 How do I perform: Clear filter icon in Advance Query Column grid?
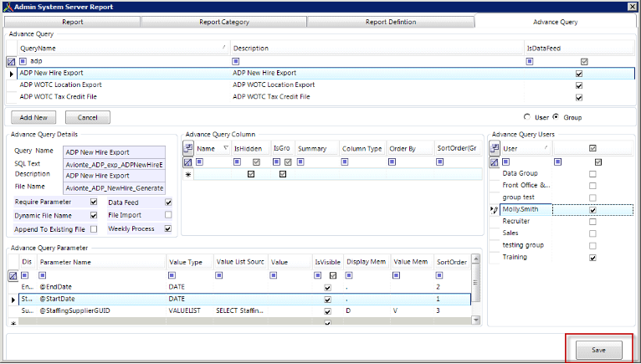click(x=188, y=162)
